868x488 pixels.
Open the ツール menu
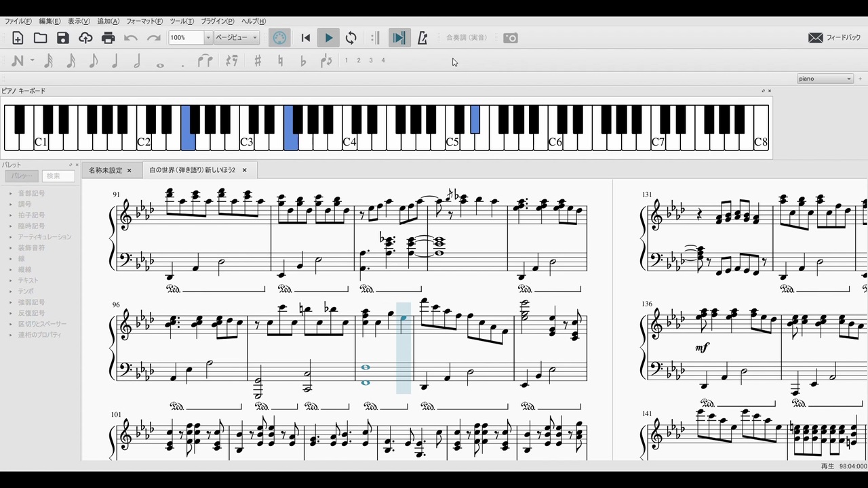[182, 22]
